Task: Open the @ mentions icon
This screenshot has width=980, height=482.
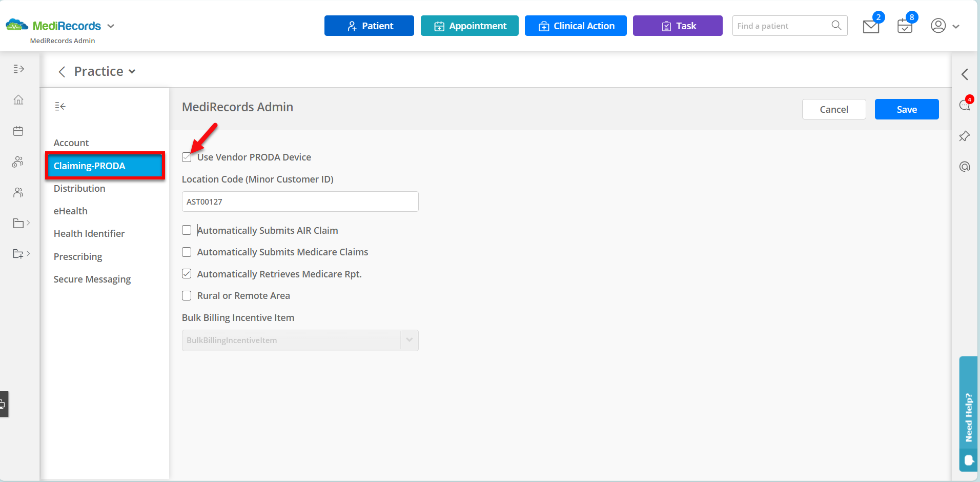Action: tap(965, 167)
